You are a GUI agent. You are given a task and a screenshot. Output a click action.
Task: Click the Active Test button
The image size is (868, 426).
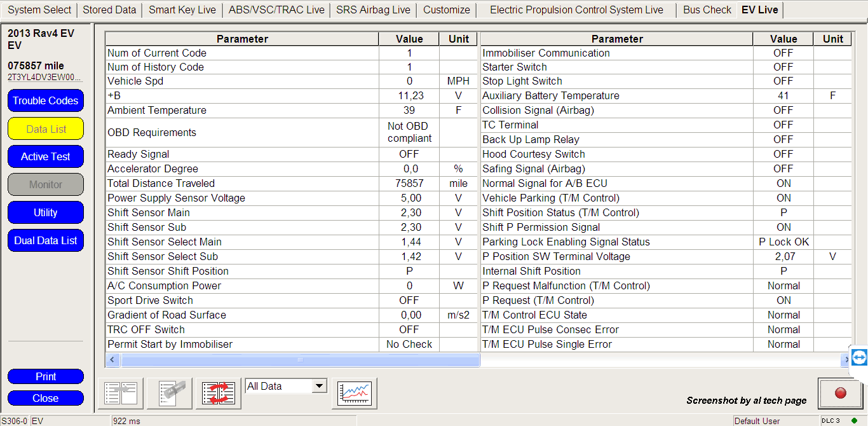(46, 156)
